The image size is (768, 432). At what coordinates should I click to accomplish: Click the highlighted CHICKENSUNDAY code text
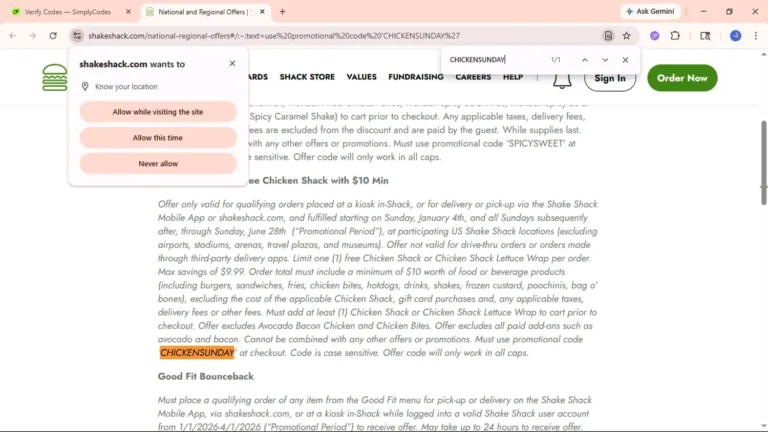(x=197, y=353)
